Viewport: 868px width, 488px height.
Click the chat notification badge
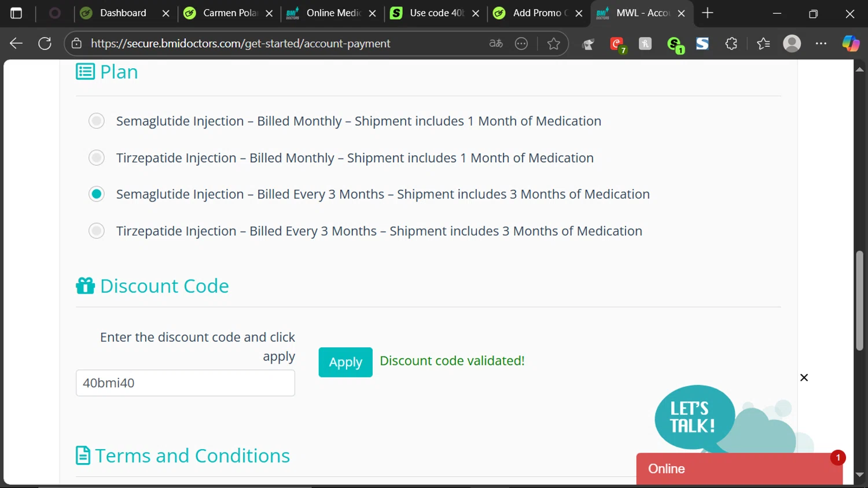point(838,457)
